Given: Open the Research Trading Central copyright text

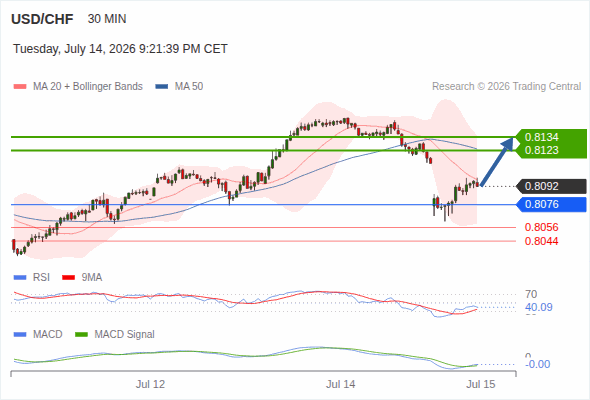Looking at the screenshot, I should [x=506, y=87].
